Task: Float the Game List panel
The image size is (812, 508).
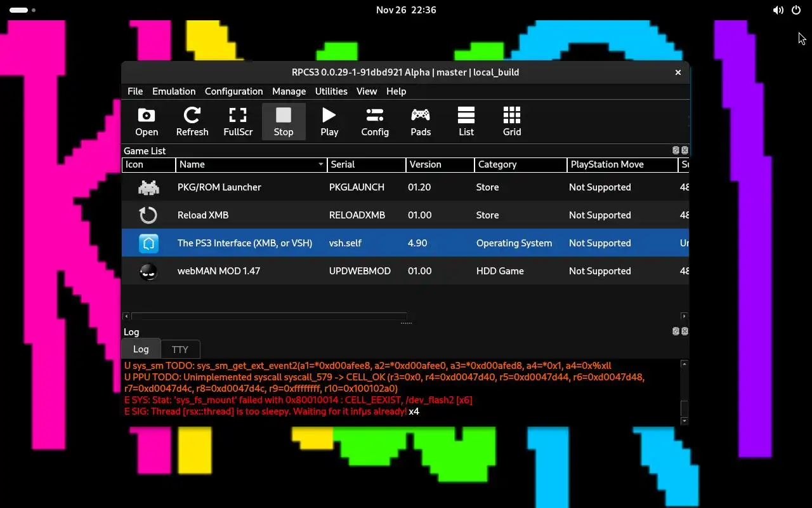Action: point(676,150)
